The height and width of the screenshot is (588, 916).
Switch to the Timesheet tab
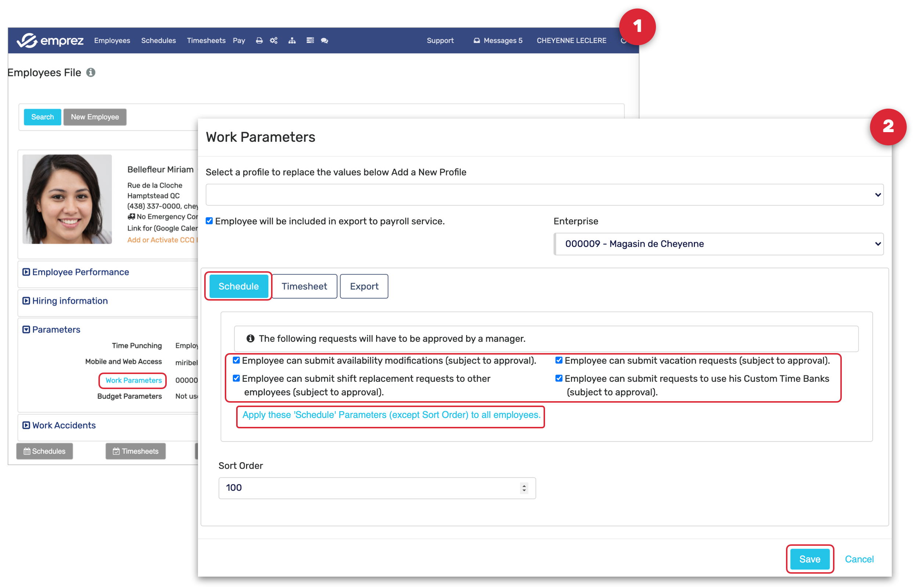tap(304, 287)
